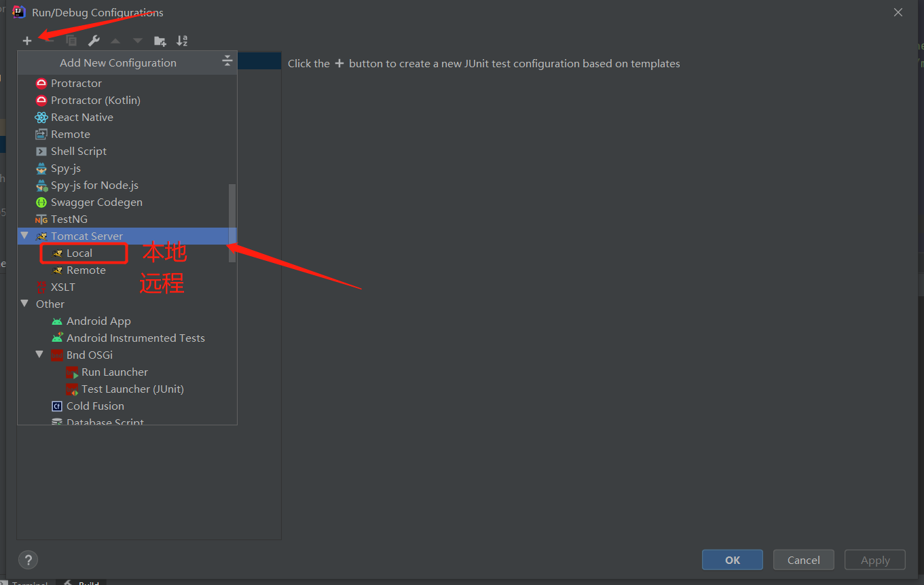Click the Spy-js for Node.js icon
Screen dimensions: 924x585
point(41,185)
